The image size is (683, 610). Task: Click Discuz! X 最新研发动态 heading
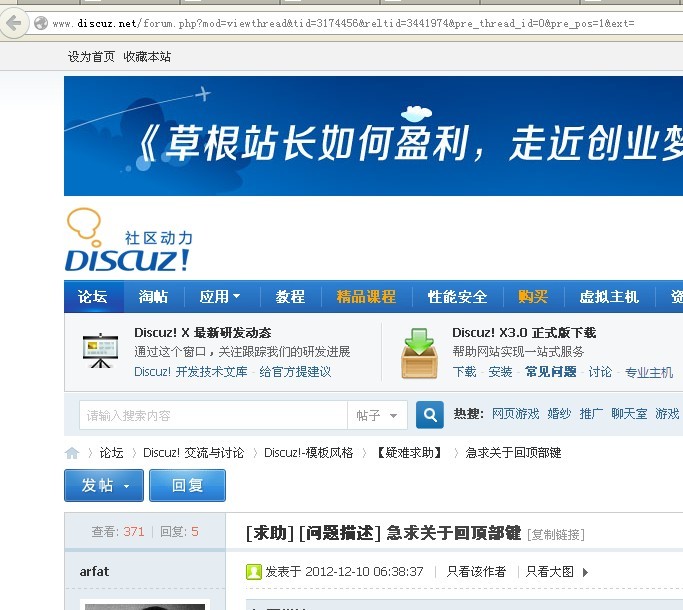click(x=203, y=333)
